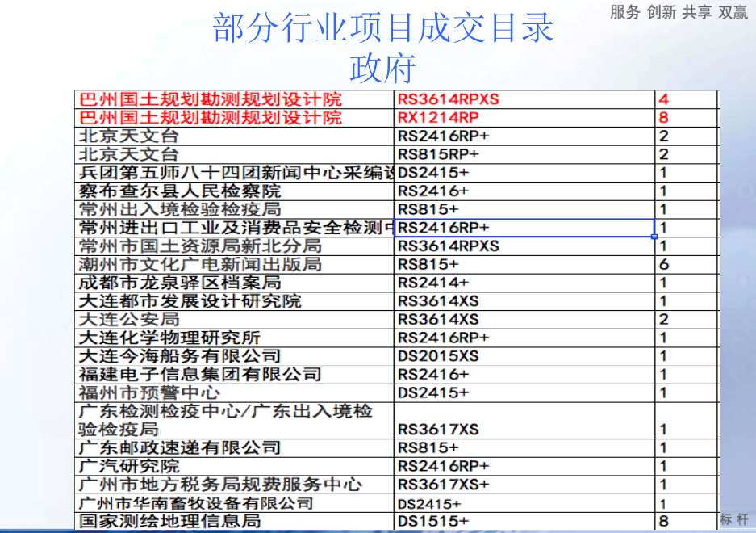
Task: Click the RS3617XS model cell without a plus sign
Action: coord(524,421)
